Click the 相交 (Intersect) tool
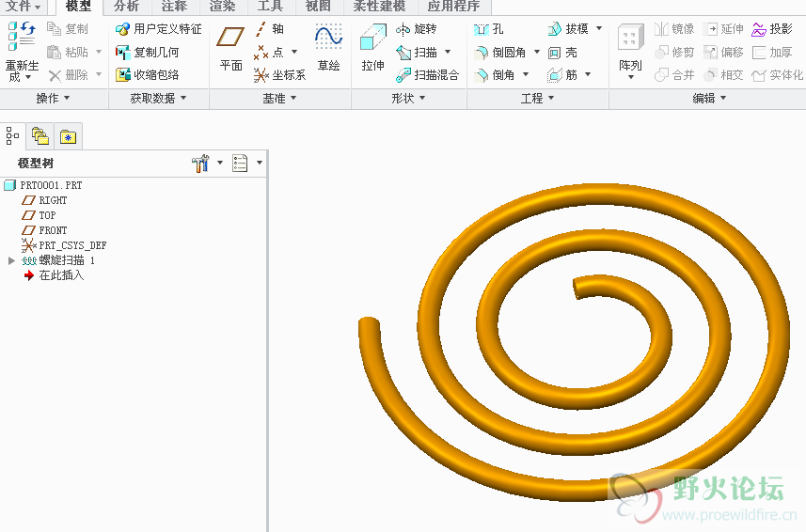The height and width of the screenshot is (532, 806). pyautogui.click(x=723, y=75)
